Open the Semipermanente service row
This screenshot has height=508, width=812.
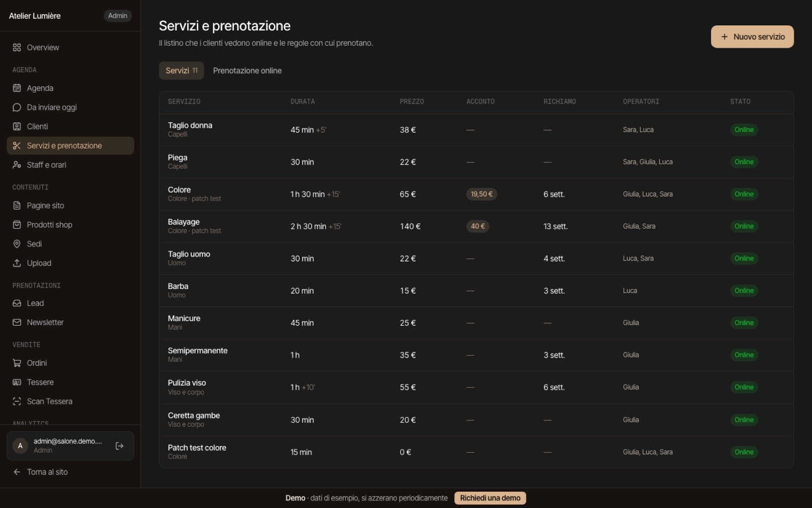(x=476, y=355)
